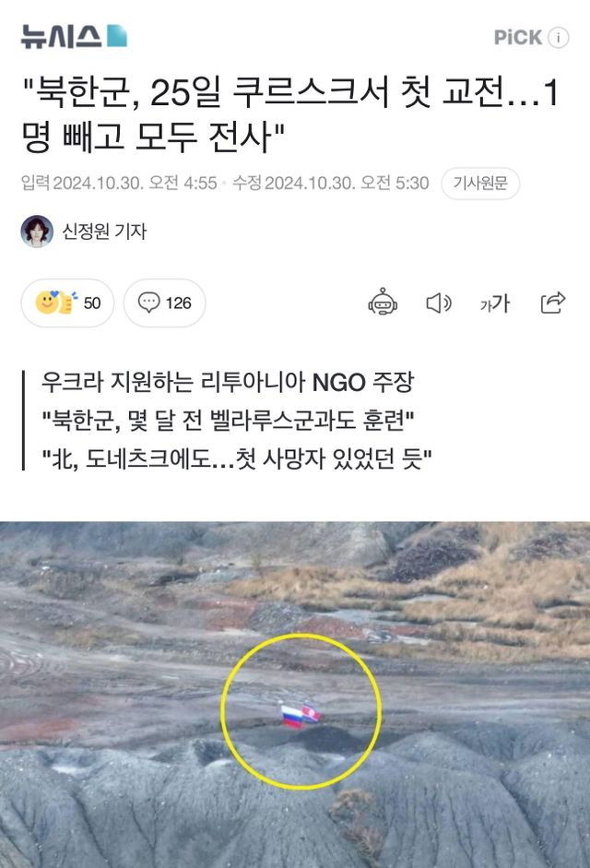The width and height of the screenshot is (590, 868).
Task: Select the subheading about 도네츠크
Action: 237,458
